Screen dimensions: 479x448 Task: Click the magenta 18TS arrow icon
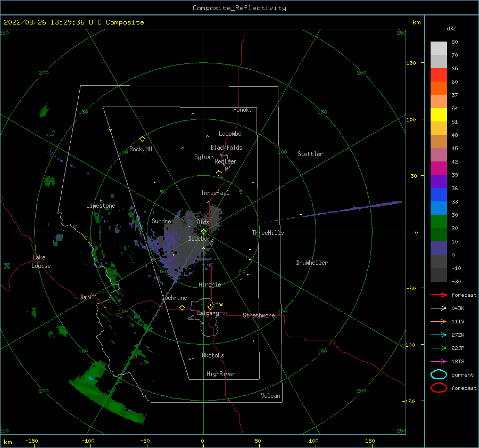coord(439,361)
